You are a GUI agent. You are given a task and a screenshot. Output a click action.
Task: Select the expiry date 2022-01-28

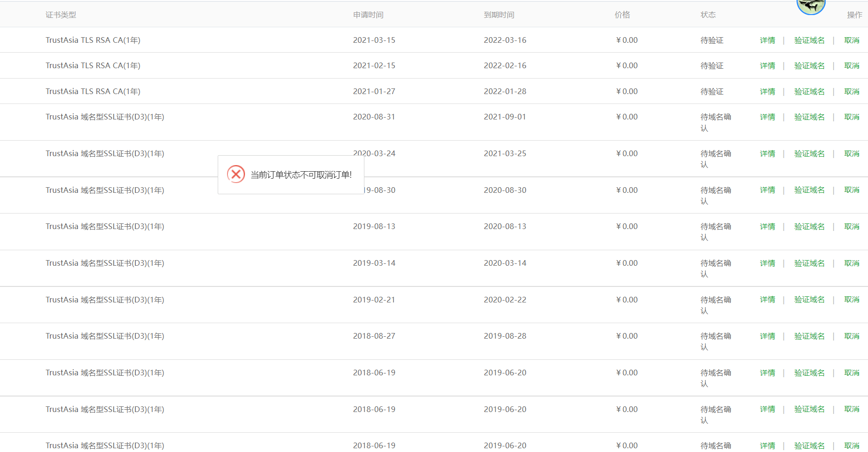click(505, 92)
